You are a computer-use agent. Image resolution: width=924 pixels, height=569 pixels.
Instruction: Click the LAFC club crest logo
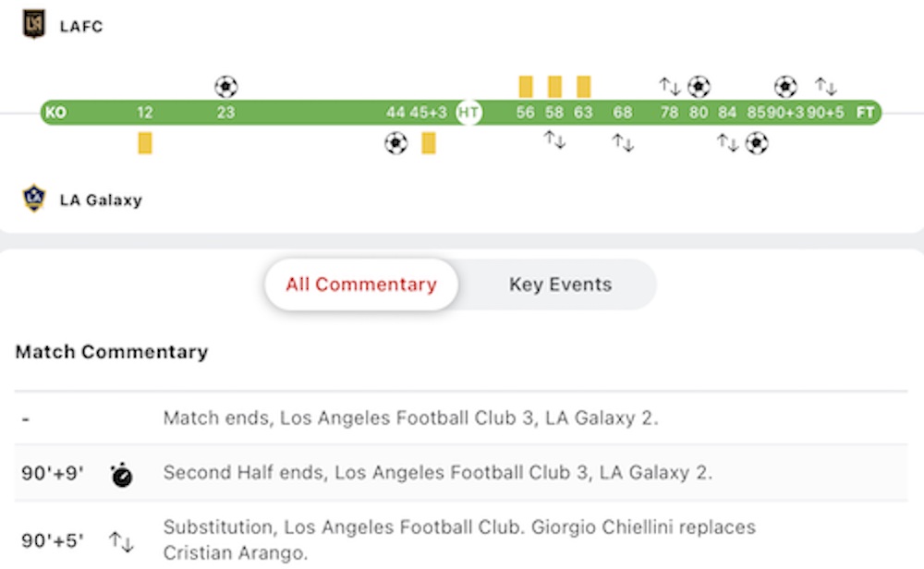33,25
